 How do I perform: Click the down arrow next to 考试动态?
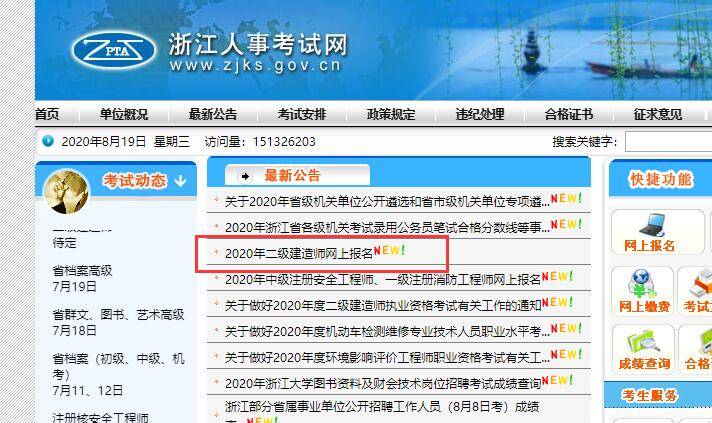point(180,181)
